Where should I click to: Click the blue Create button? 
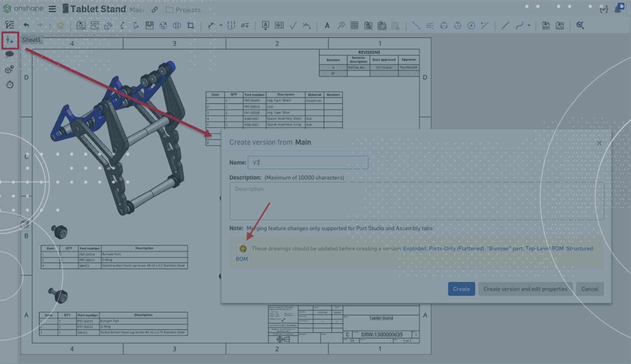point(461,289)
